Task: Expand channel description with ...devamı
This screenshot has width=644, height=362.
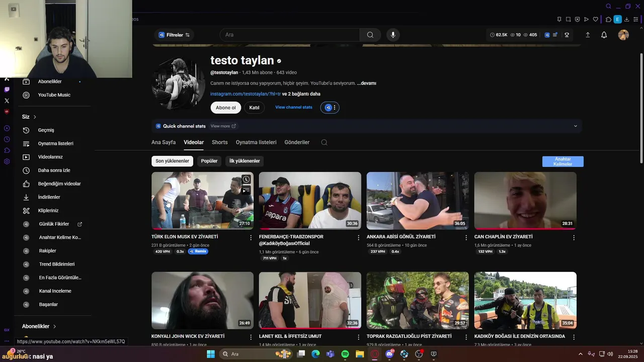Action: pyautogui.click(x=366, y=83)
